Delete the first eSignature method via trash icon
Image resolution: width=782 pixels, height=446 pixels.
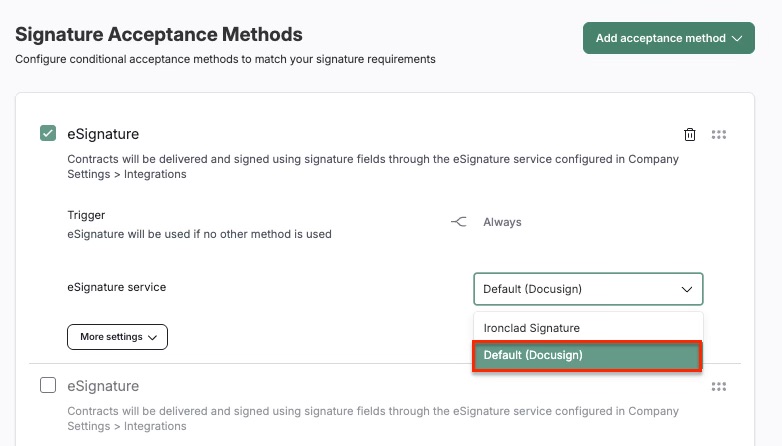(689, 134)
